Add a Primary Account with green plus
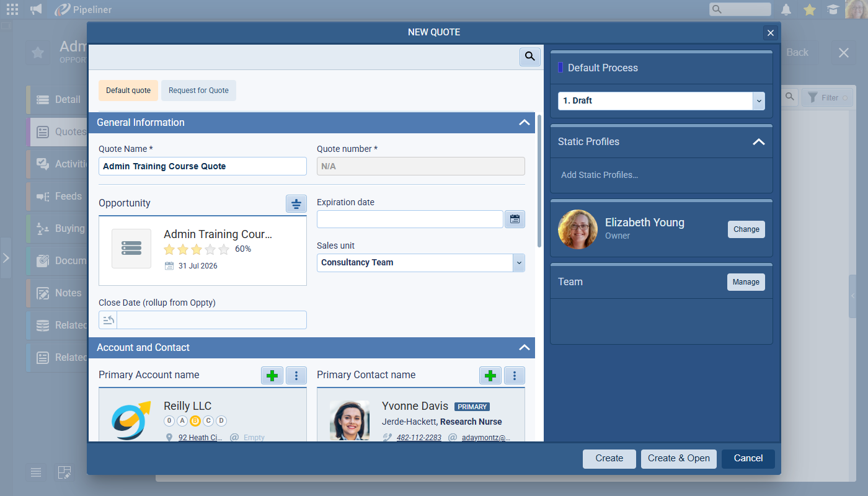868x496 pixels. [x=272, y=375]
